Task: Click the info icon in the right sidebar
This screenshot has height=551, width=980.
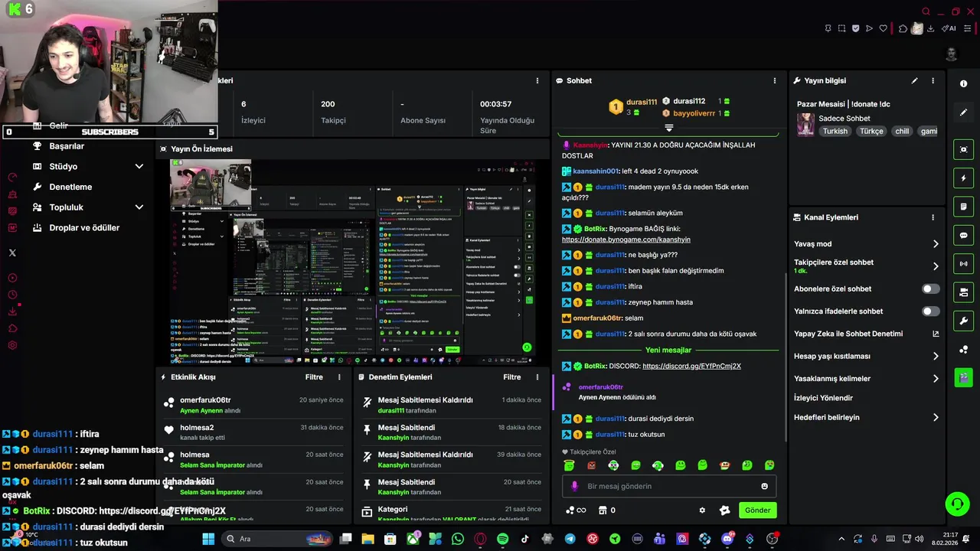Action: (963, 84)
